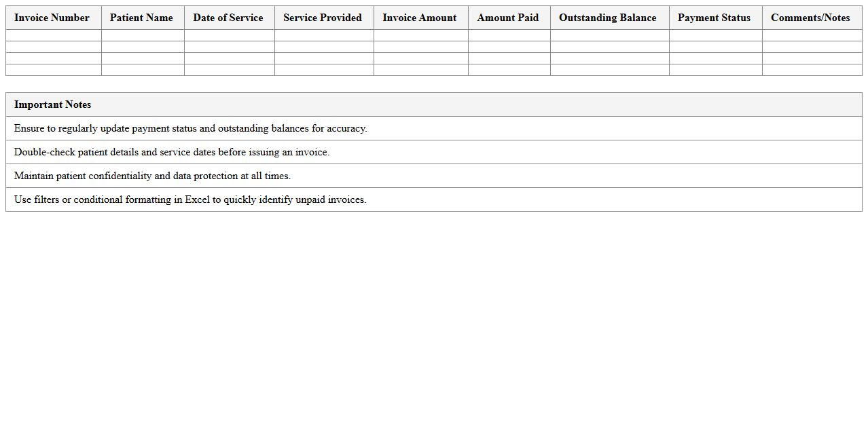Click the note about updating payment status
This screenshot has width=868, height=441.
[x=433, y=128]
